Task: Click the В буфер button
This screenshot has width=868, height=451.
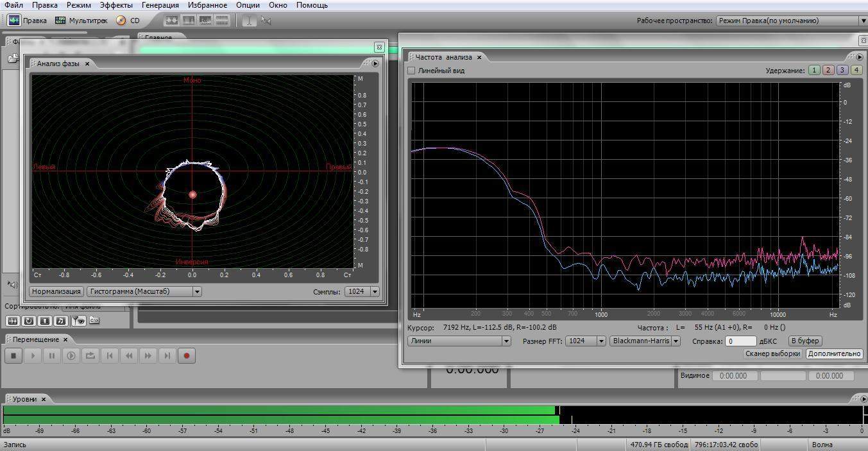Action: [x=804, y=341]
